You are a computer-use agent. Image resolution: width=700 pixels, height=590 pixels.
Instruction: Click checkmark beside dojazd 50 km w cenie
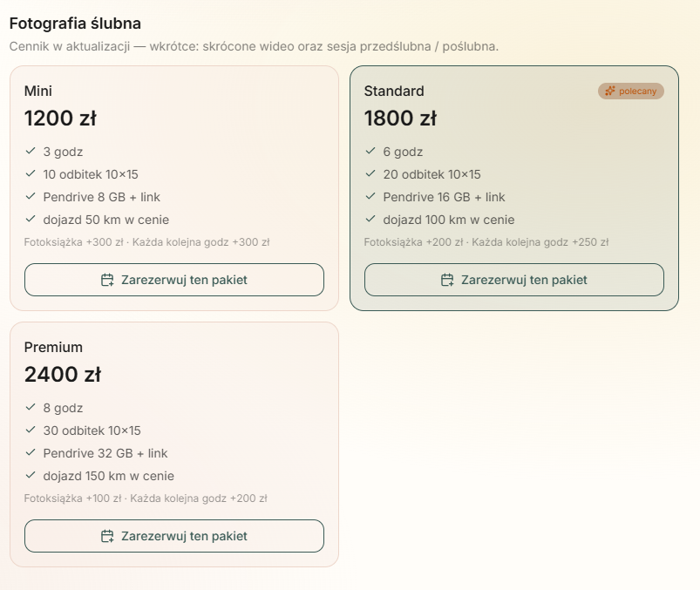point(31,219)
